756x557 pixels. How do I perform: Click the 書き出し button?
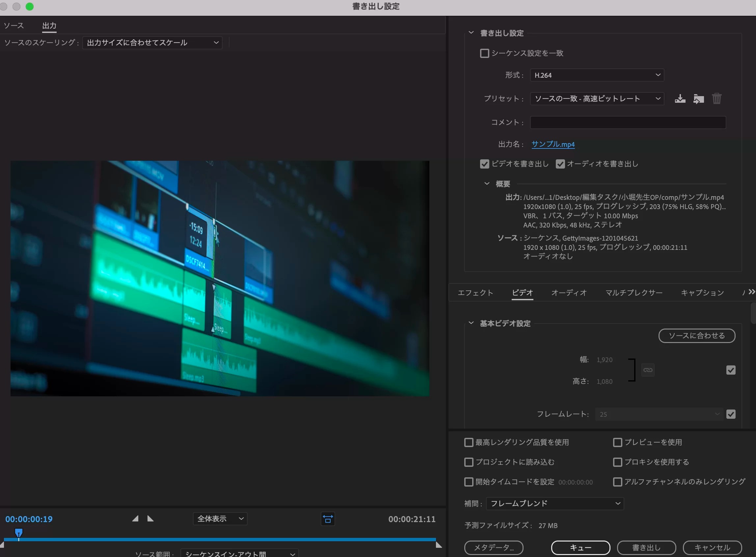pyautogui.click(x=646, y=547)
